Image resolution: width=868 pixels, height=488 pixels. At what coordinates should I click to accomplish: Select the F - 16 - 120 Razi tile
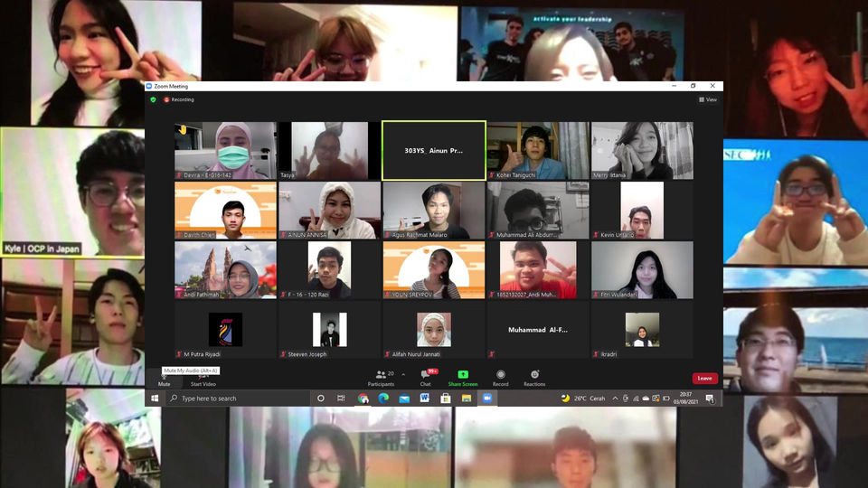point(329,270)
